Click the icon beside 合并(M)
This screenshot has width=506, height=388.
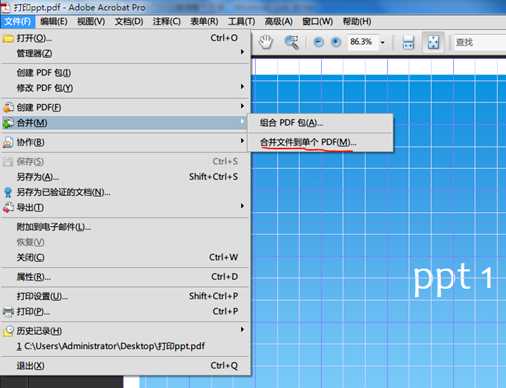click(x=8, y=123)
